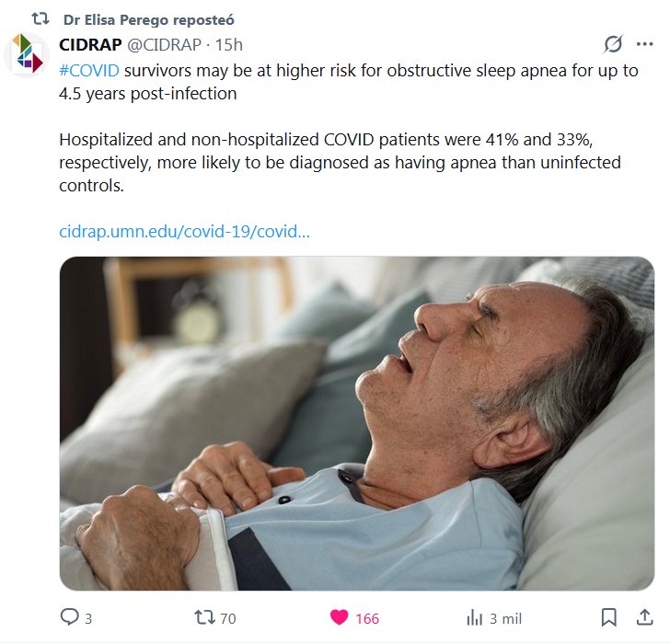Open the three-dot more options menu
670x644 pixels.
tap(644, 44)
